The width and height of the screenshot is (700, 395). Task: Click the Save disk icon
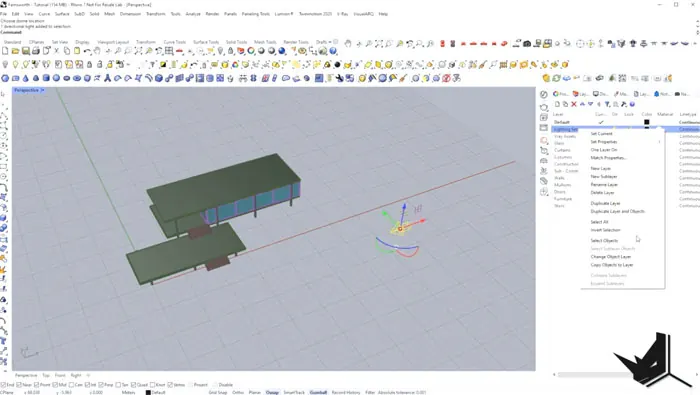[26, 51]
